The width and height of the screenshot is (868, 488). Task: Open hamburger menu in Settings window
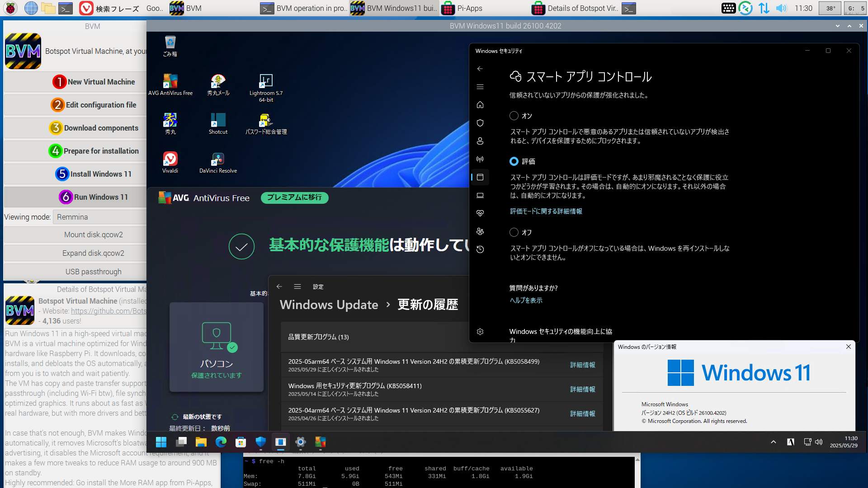[297, 286]
